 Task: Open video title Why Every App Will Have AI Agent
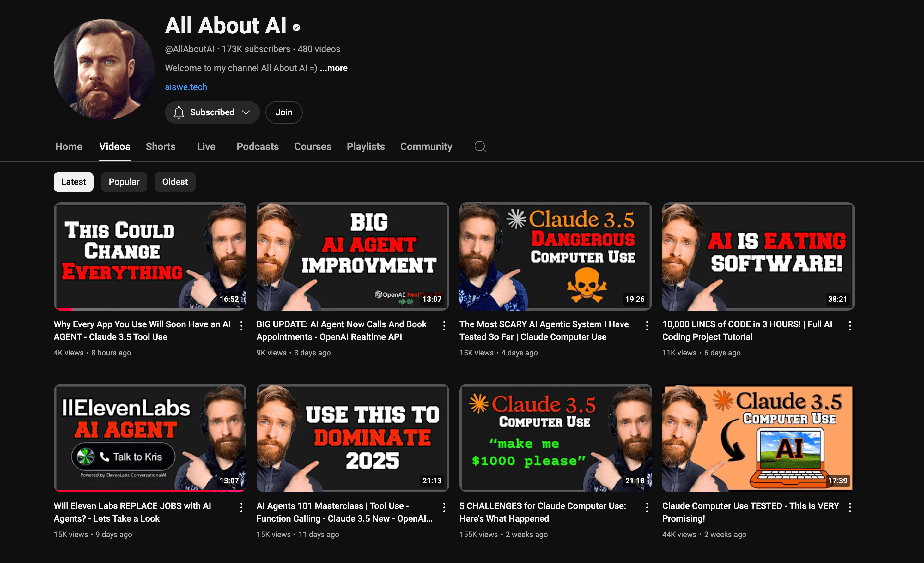[x=142, y=330]
